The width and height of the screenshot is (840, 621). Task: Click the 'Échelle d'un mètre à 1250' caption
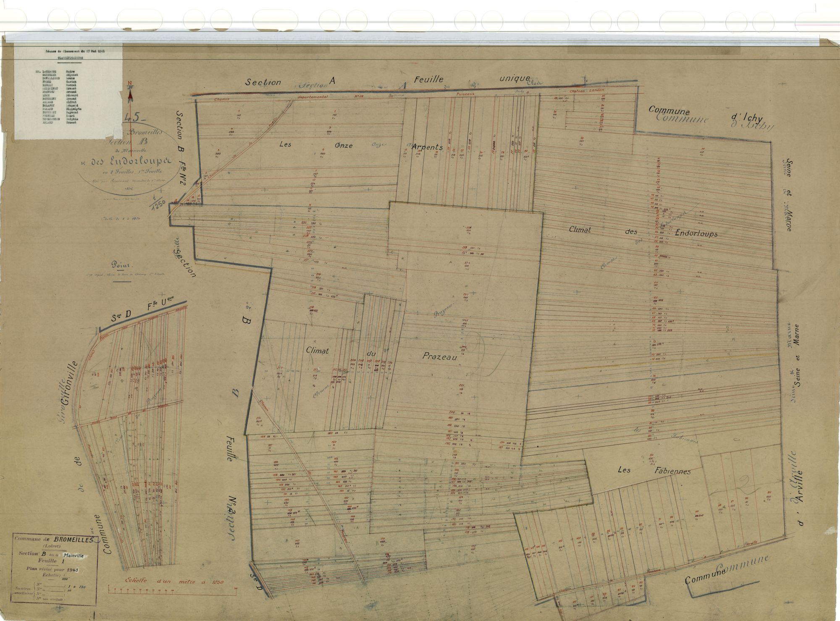click(174, 582)
